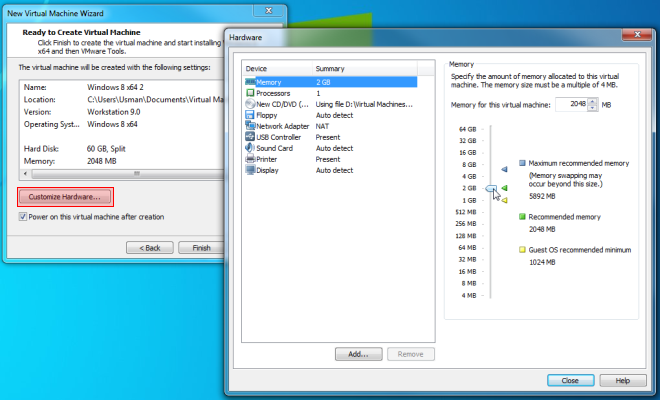
Task: Select the Memory device icon
Action: [250, 82]
